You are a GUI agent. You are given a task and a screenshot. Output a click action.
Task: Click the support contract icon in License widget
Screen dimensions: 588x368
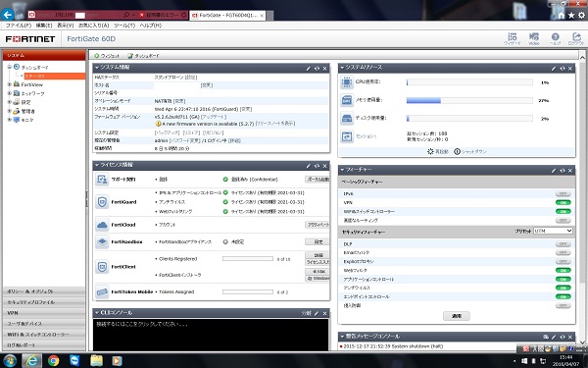[102, 180]
